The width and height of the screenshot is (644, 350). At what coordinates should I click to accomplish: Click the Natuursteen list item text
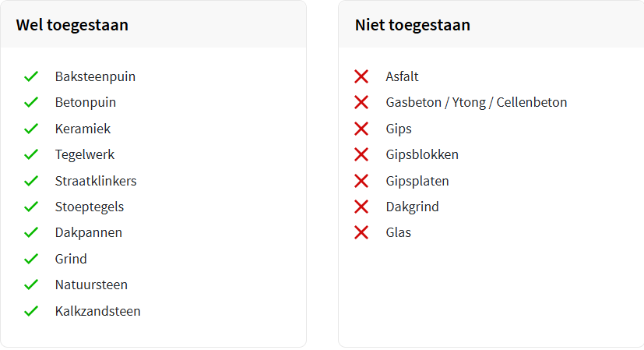click(x=91, y=285)
